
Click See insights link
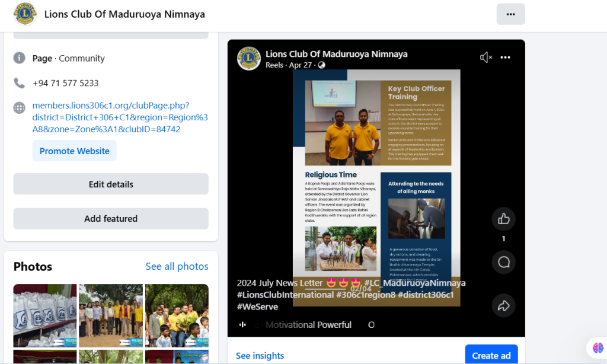[x=260, y=356]
